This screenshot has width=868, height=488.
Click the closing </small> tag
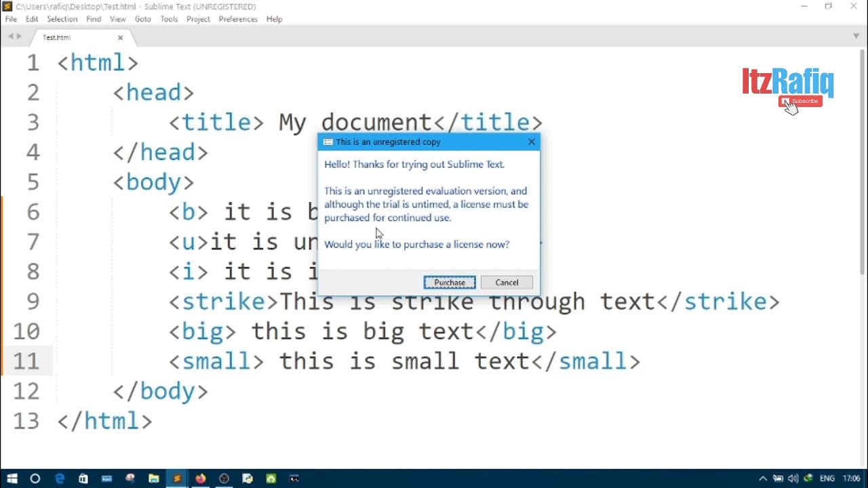tap(585, 361)
